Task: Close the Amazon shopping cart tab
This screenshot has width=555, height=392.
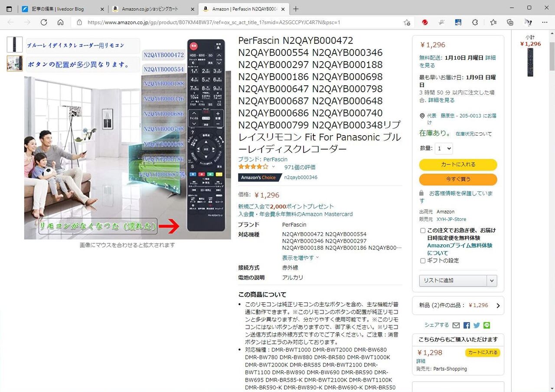Action: [193, 9]
